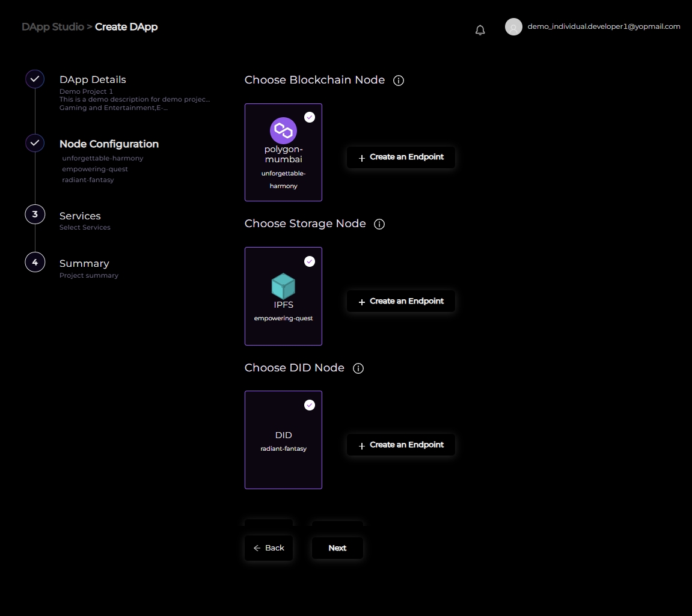The height and width of the screenshot is (616, 692).
Task: Create an Endpoint for blockchain node
Action: click(x=400, y=157)
